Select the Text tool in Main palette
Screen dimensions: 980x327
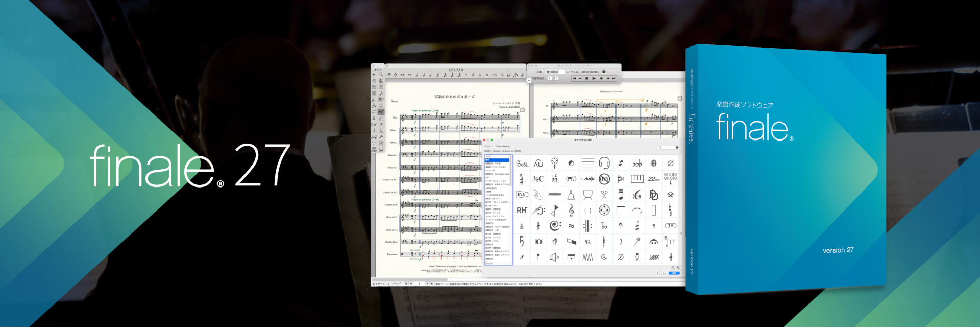coord(374,144)
